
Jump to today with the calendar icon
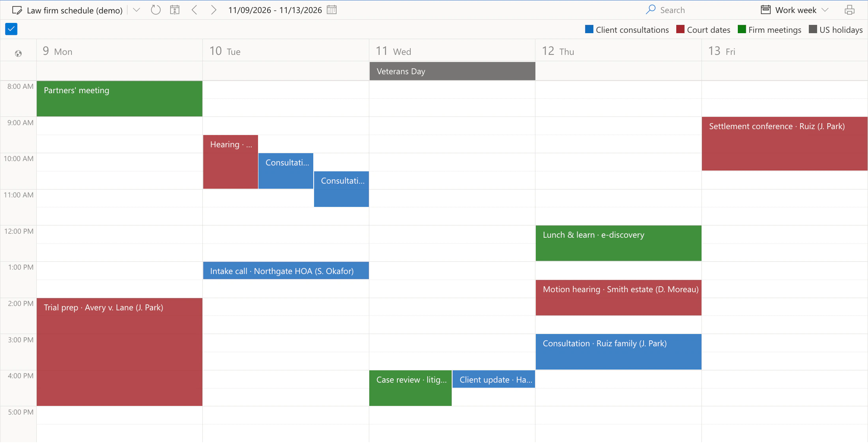[x=175, y=10]
